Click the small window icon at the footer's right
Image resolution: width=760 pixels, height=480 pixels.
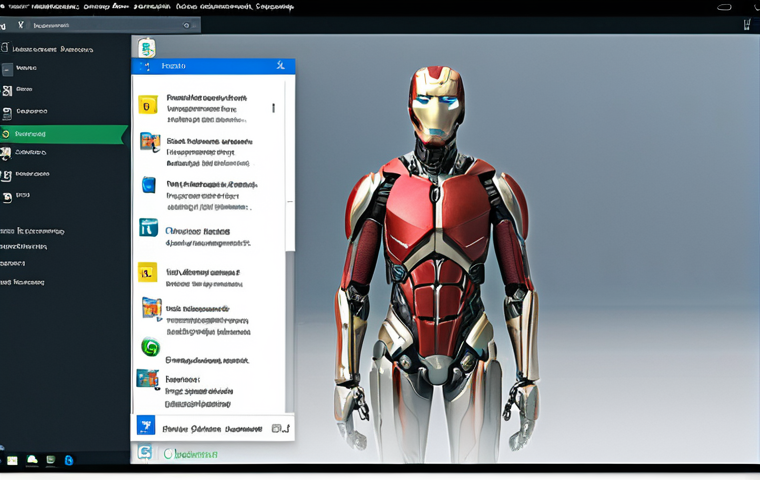coord(276,429)
